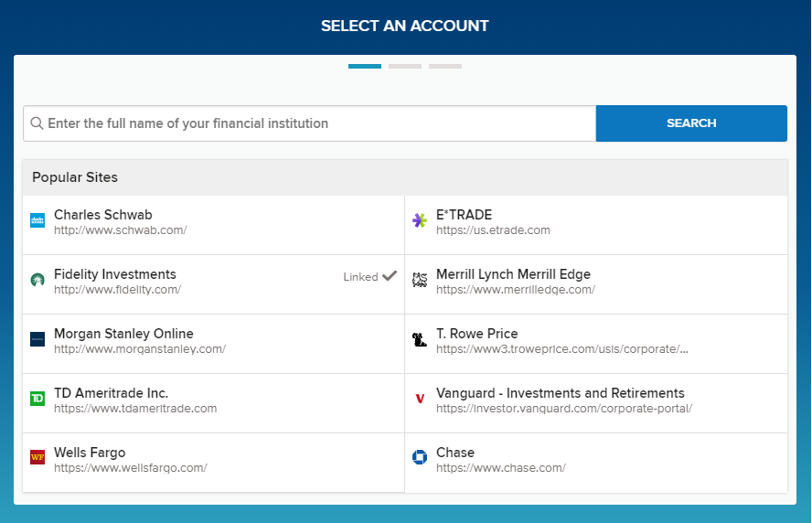Click the https://www.tdameritrade.com URL text

[135, 409]
